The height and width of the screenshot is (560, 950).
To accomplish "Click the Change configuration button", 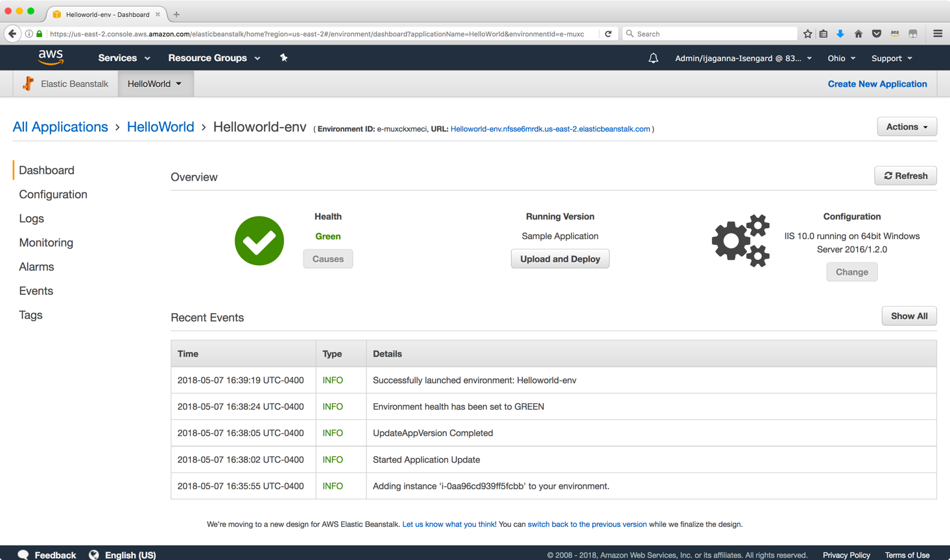I will tap(851, 272).
